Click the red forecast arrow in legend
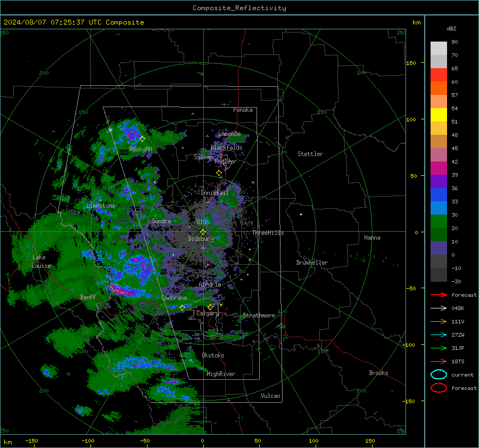479x448 pixels. pyautogui.click(x=439, y=295)
